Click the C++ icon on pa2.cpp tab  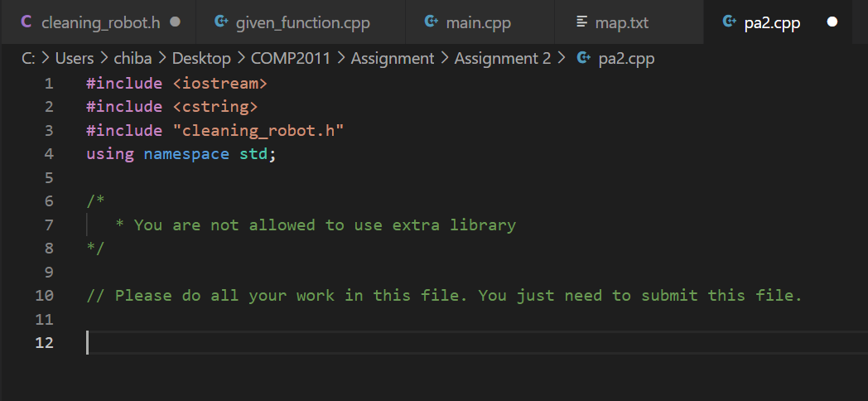[x=731, y=22]
